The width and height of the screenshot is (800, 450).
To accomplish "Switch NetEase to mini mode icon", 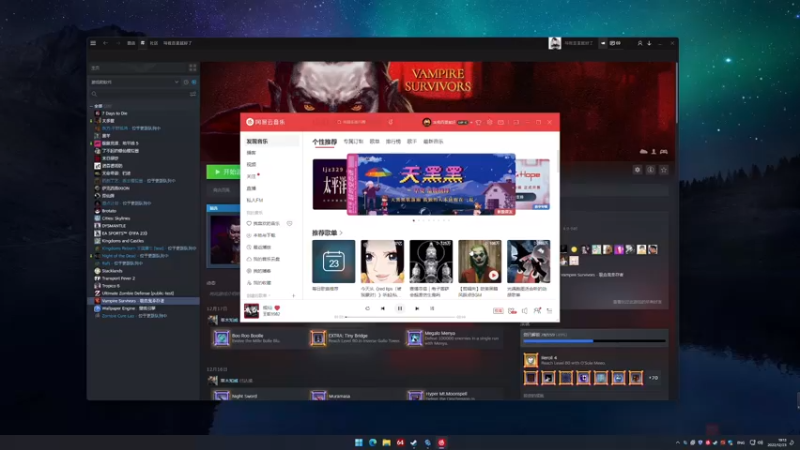I will 516,122.
